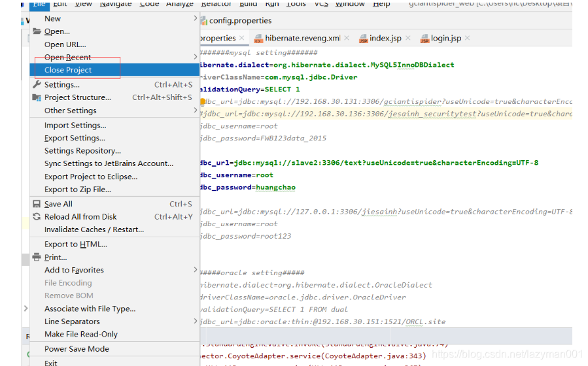Open the Help menu
Viewport: 588px width, 366px height.
pos(381,4)
